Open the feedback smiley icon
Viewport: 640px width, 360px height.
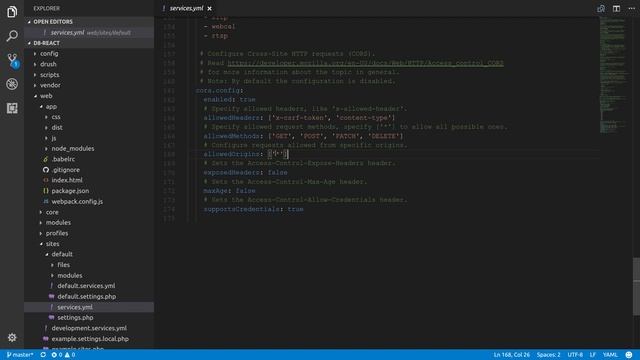coord(629,355)
